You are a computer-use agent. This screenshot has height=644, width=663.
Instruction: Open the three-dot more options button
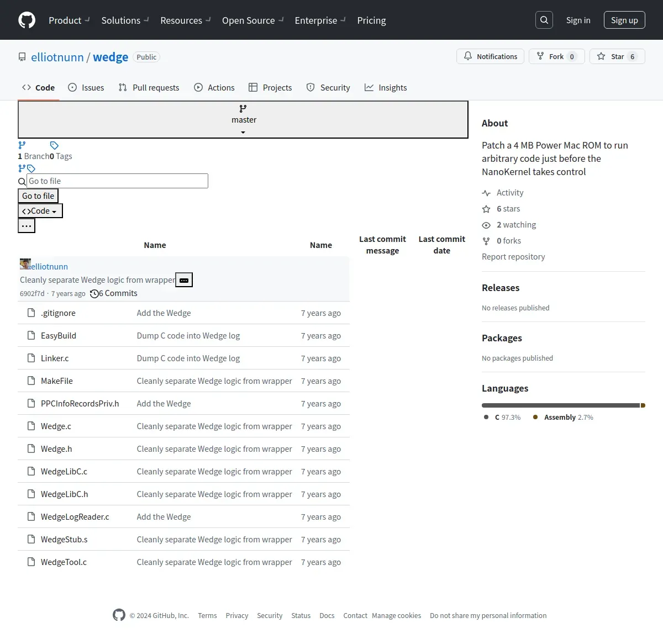(x=27, y=226)
